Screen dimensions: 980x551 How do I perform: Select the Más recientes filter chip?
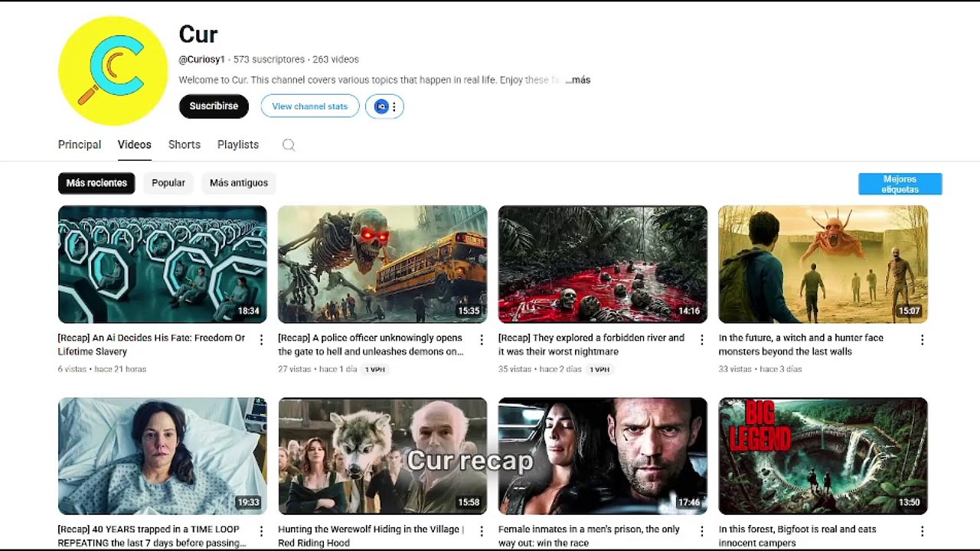coord(96,183)
